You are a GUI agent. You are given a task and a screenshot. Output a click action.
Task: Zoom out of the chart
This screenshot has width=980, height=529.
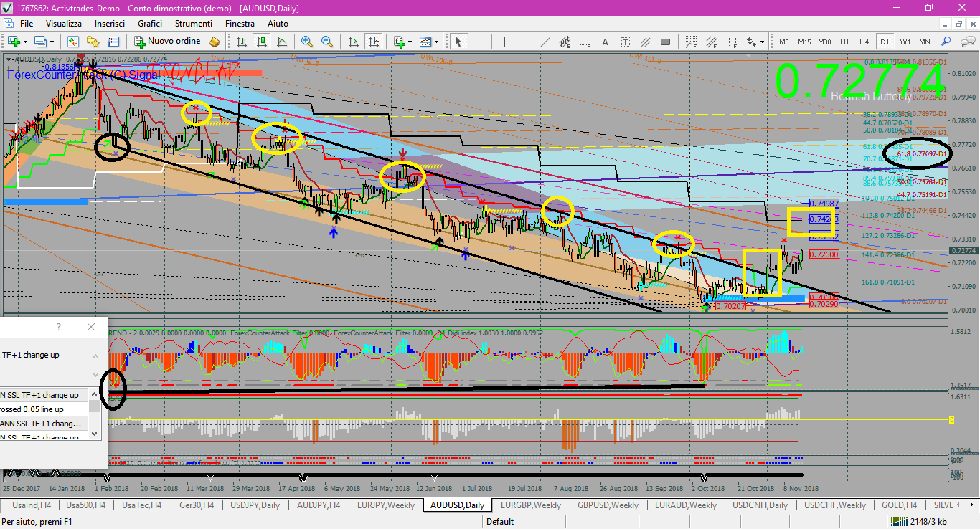(x=326, y=42)
